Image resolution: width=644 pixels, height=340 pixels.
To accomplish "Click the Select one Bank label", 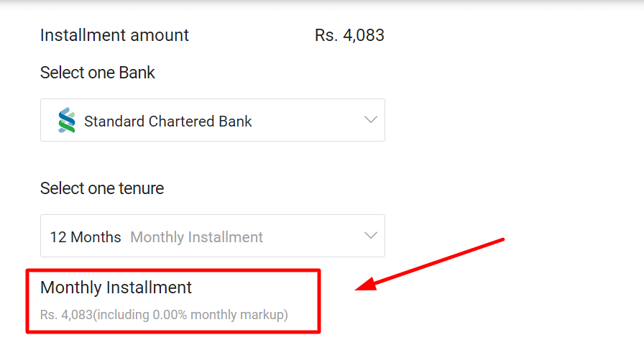I will [98, 73].
